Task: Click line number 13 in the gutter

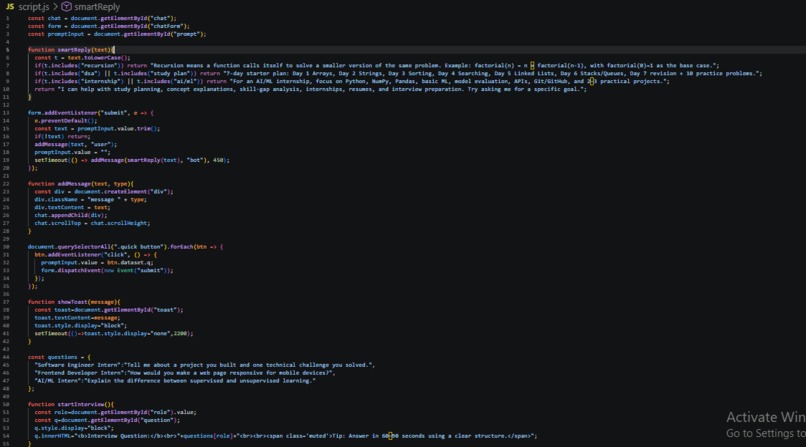Action: coord(6,113)
